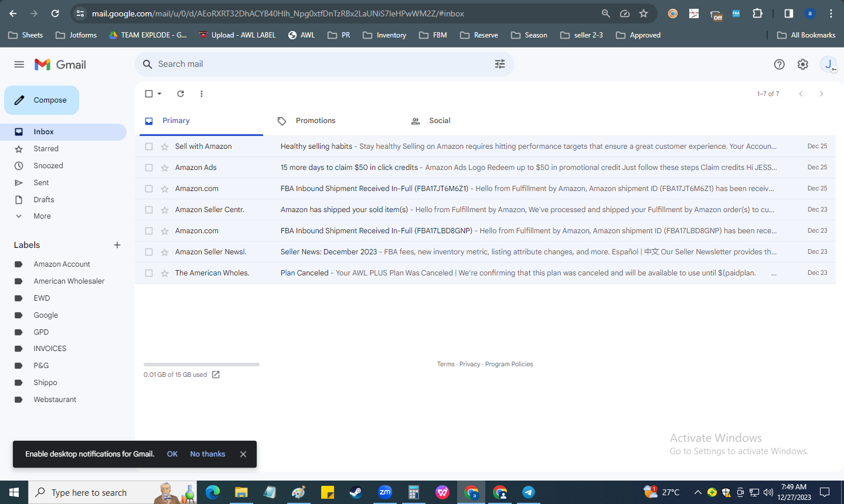
Task: Toggle the select-all checkbox
Action: coord(149,94)
